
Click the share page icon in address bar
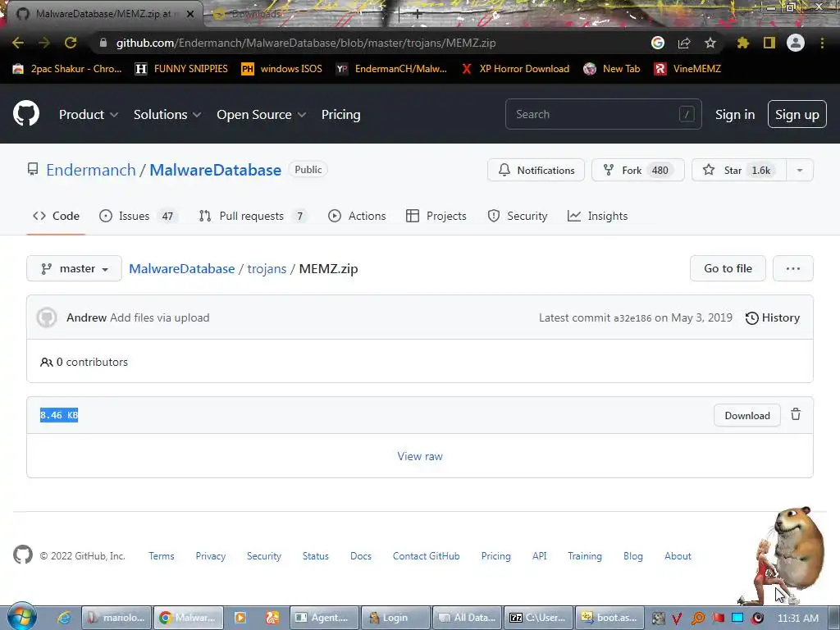point(684,43)
